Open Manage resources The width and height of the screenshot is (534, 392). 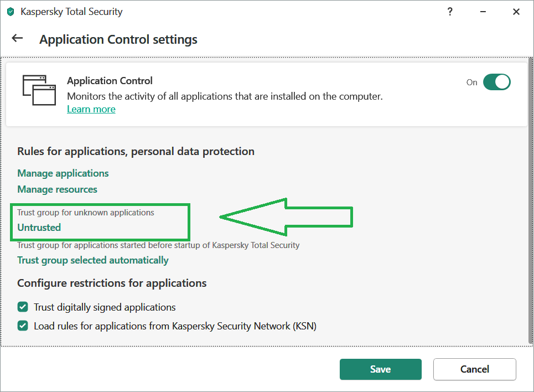pos(58,189)
